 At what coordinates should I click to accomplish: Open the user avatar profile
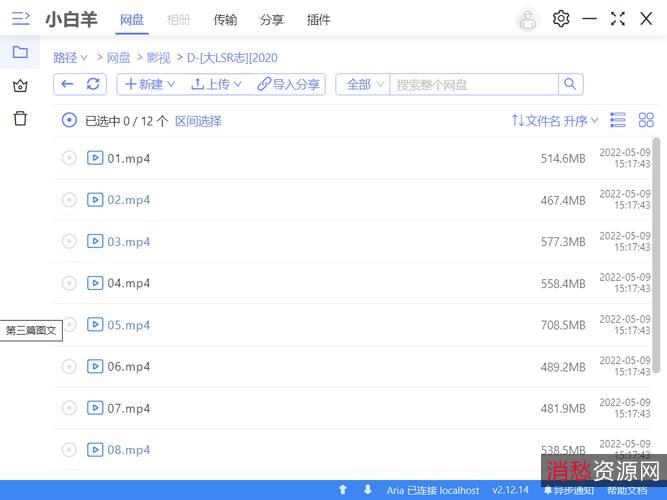528,19
